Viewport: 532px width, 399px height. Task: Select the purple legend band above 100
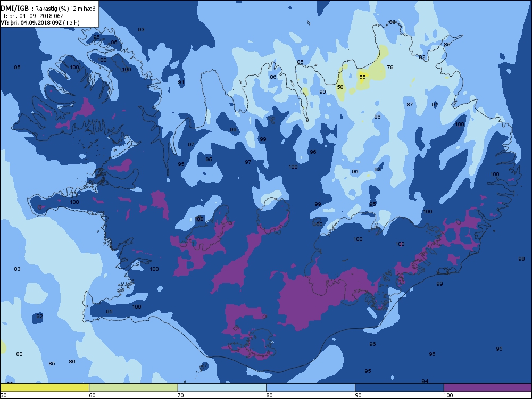[x=487, y=387]
